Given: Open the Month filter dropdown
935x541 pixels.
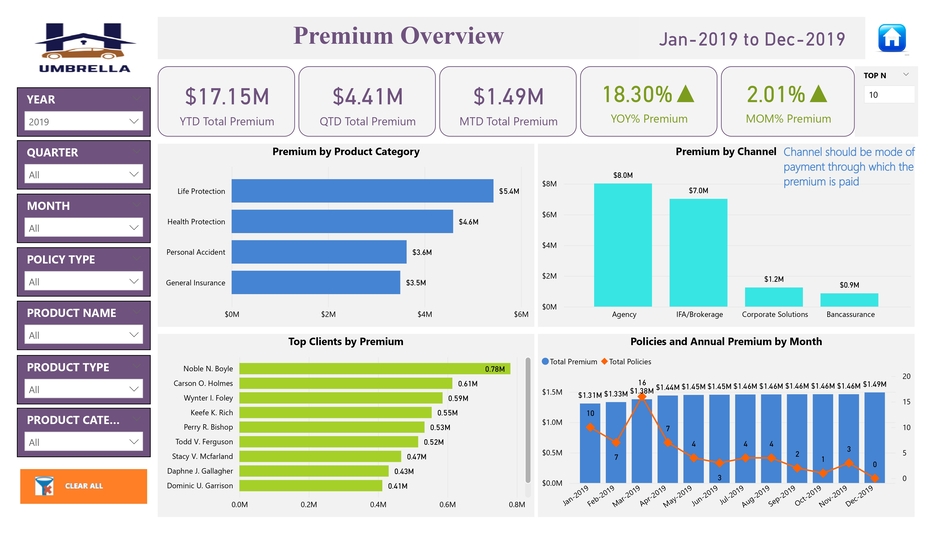Looking at the screenshot, I should coord(84,228).
